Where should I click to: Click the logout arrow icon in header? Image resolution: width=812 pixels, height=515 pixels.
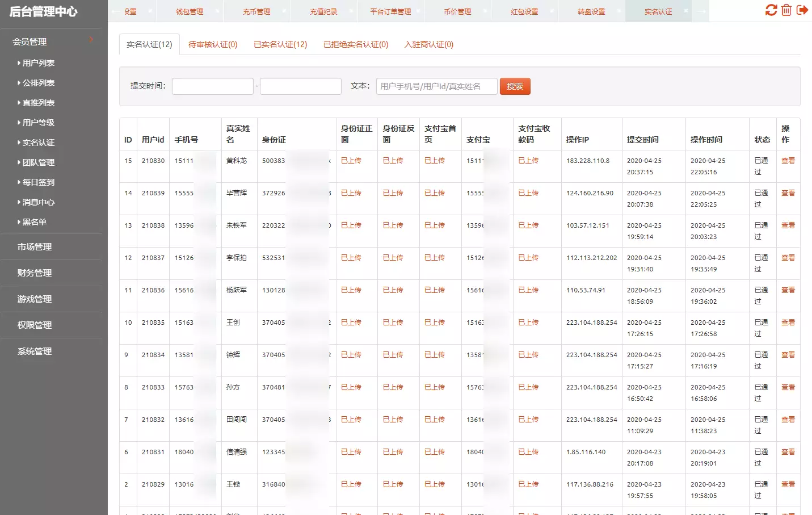[802, 10]
